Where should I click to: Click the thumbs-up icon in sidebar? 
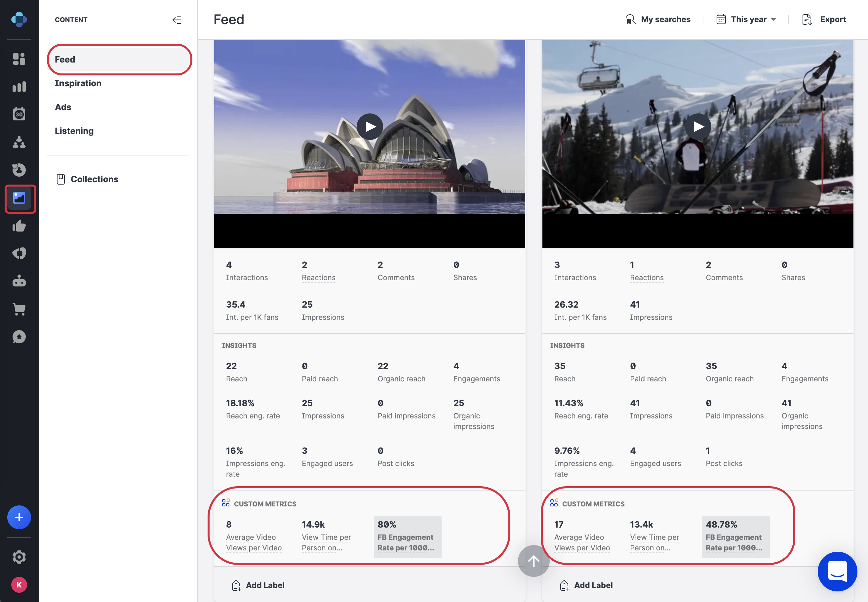[19, 226]
